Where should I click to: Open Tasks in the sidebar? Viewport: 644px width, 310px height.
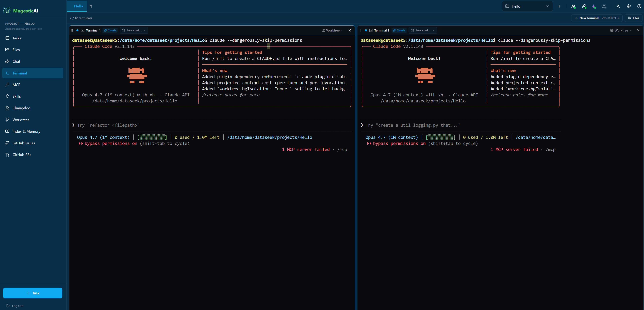coord(32,38)
